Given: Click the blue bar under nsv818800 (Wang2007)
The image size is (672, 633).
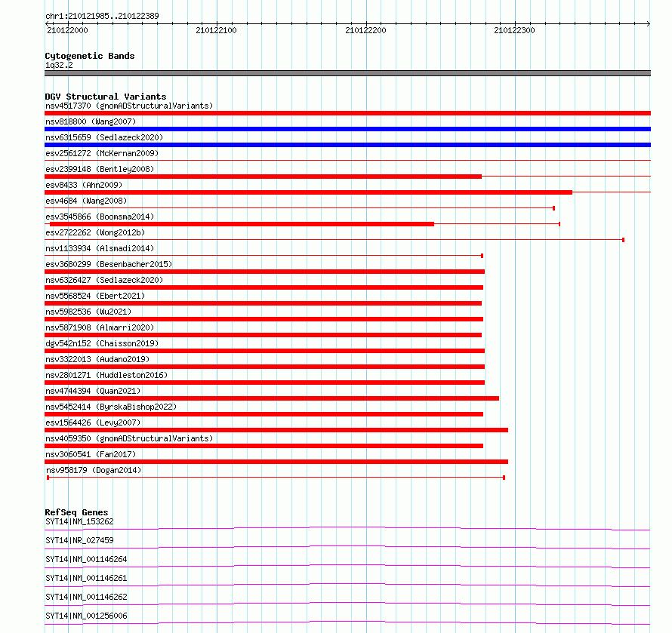Looking at the screenshot, I should coord(347,129).
